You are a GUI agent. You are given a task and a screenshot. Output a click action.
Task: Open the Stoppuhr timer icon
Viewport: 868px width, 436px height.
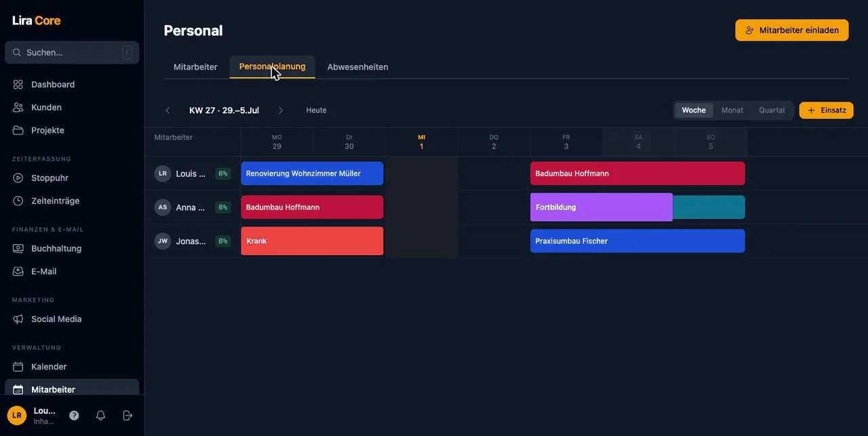(x=18, y=178)
